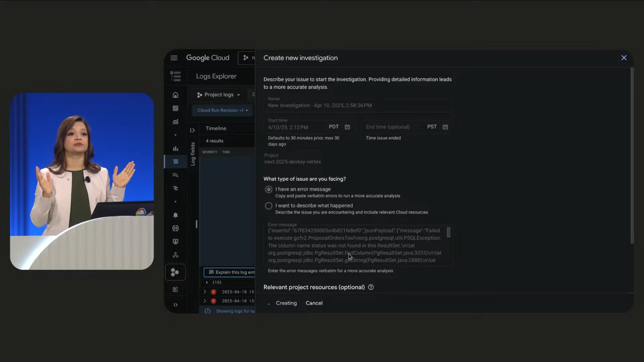Open the Project logs dropdown
The image size is (644, 362).
coord(219,95)
